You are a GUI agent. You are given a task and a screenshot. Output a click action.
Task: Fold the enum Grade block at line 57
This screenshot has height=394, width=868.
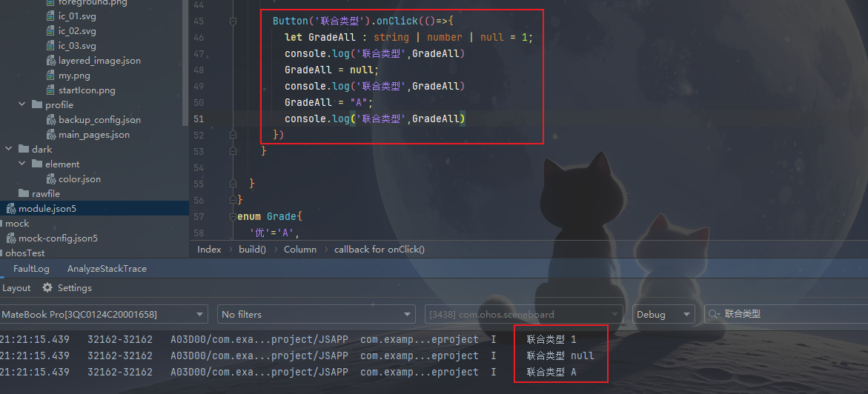233,216
